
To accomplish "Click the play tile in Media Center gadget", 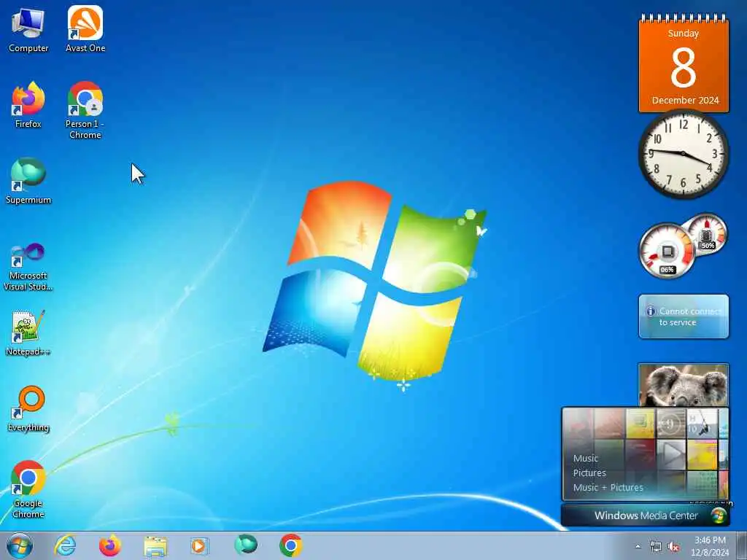I will click(x=671, y=454).
